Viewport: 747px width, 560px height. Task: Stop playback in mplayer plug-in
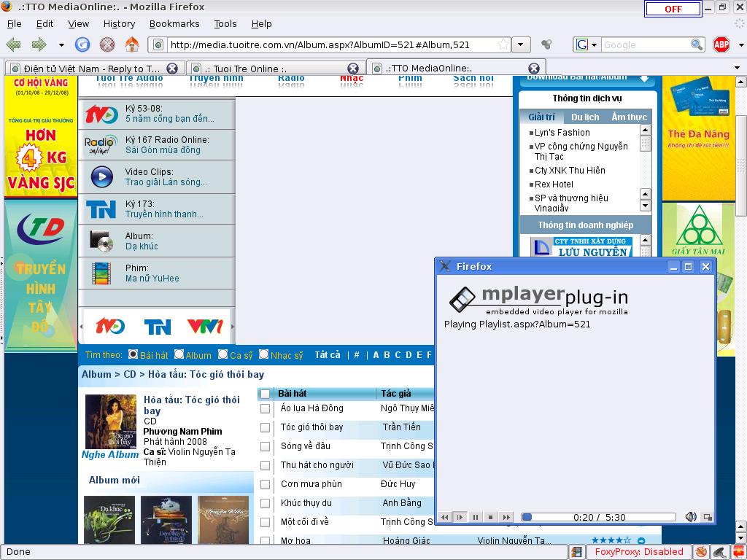491,517
